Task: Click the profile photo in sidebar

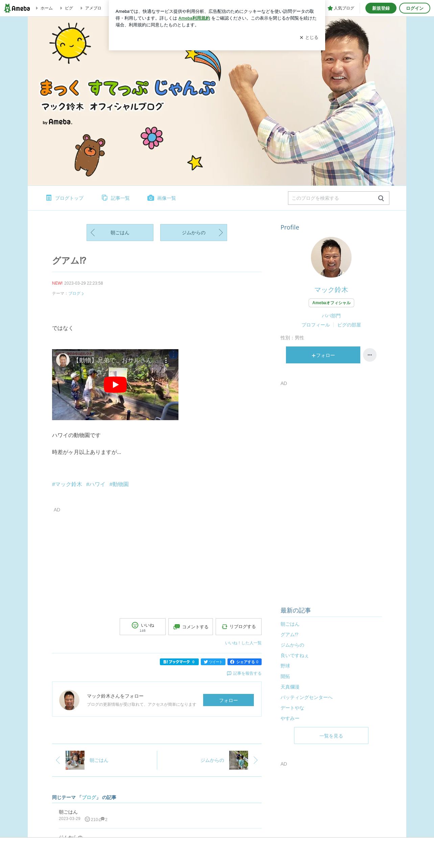Action: pyautogui.click(x=331, y=257)
